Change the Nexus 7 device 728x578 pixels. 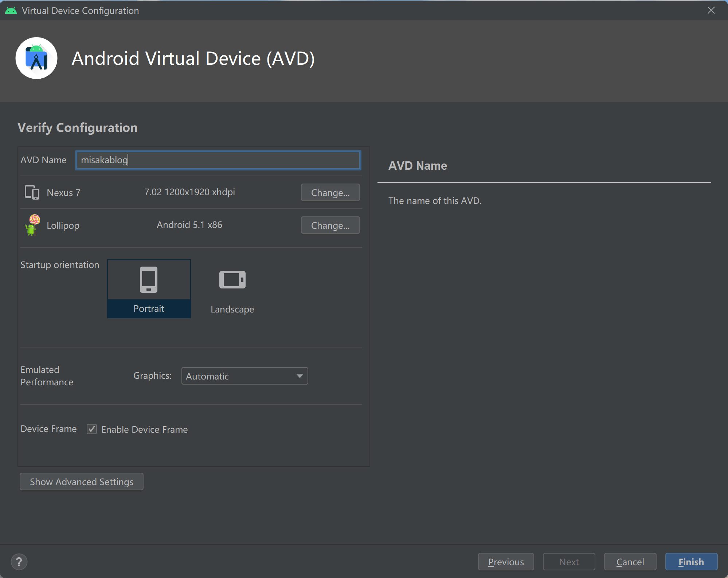(x=330, y=192)
